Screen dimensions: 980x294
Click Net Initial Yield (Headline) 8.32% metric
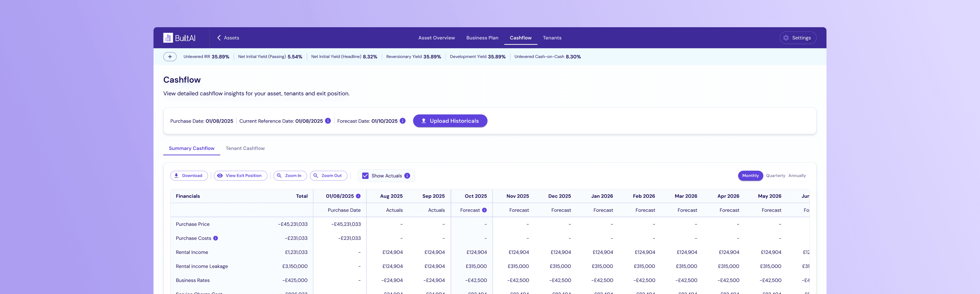344,57
